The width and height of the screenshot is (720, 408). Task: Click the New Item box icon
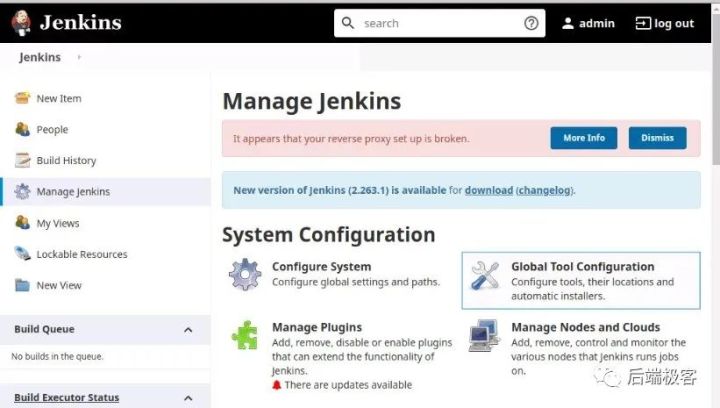[x=22, y=98]
